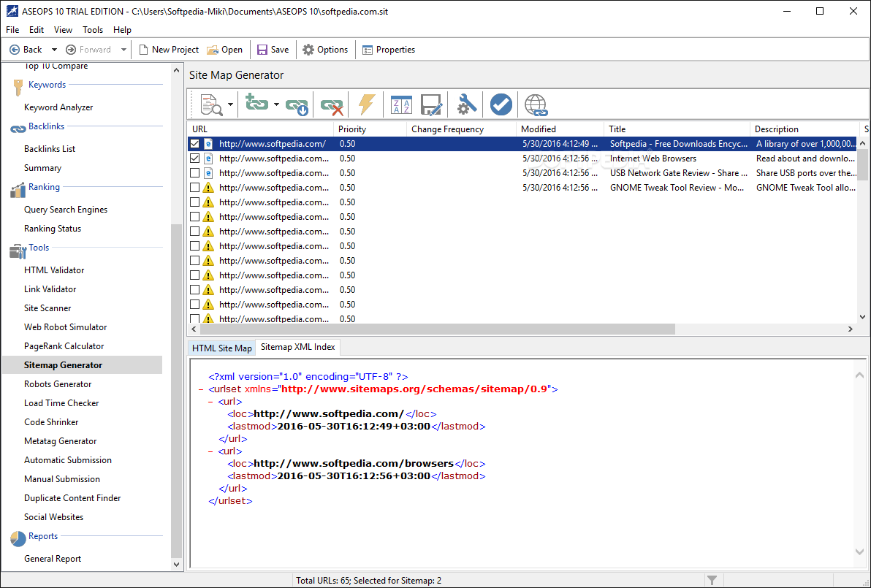Go Back using the toolbar arrow
The height and width of the screenshot is (588, 871).
[26, 50]
